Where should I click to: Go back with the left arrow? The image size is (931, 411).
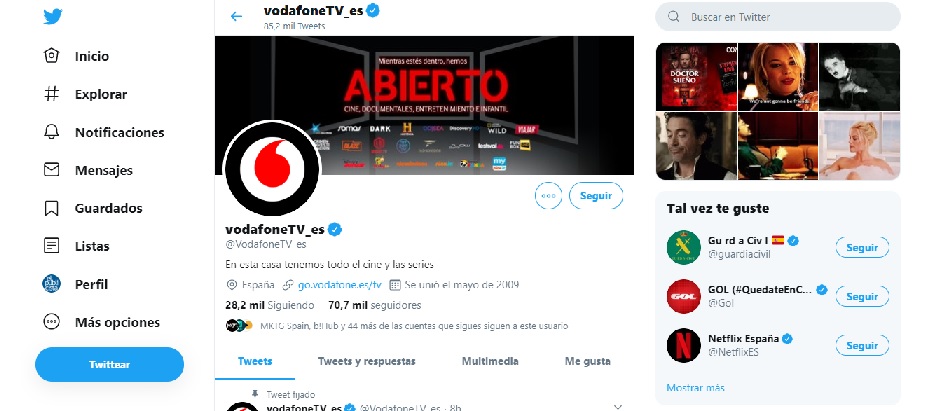pyautogui.click(x=236, y=17)
